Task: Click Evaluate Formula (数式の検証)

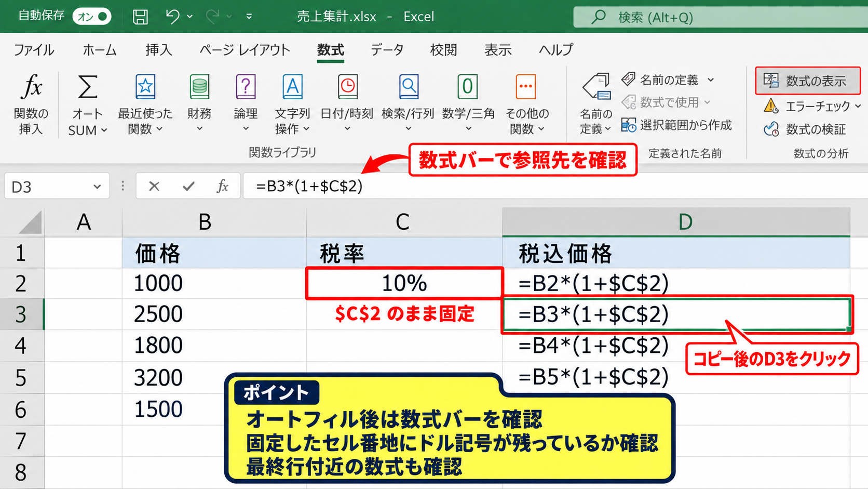Action: point(806,129)
